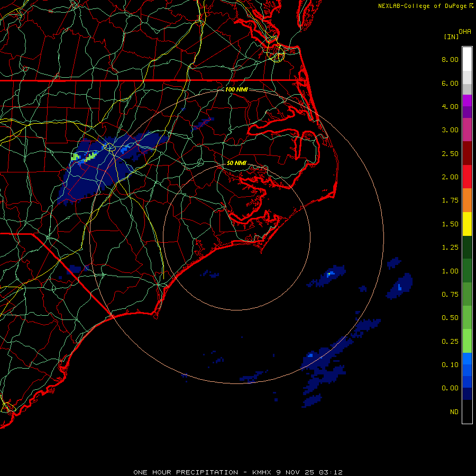Click the yellow 1.50 legend swatch
Viewport: 476px width, 476px height.
point(467,224)
